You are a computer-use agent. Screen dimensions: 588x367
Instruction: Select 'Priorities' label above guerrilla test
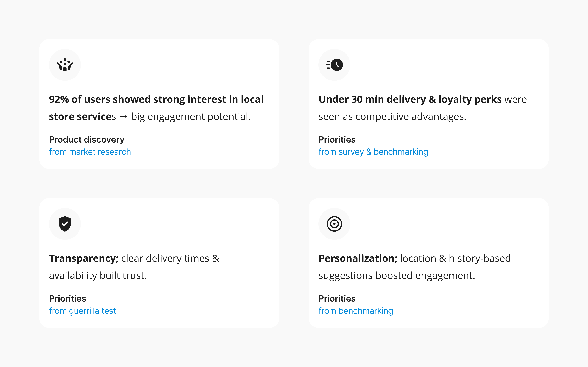(68, 298)
